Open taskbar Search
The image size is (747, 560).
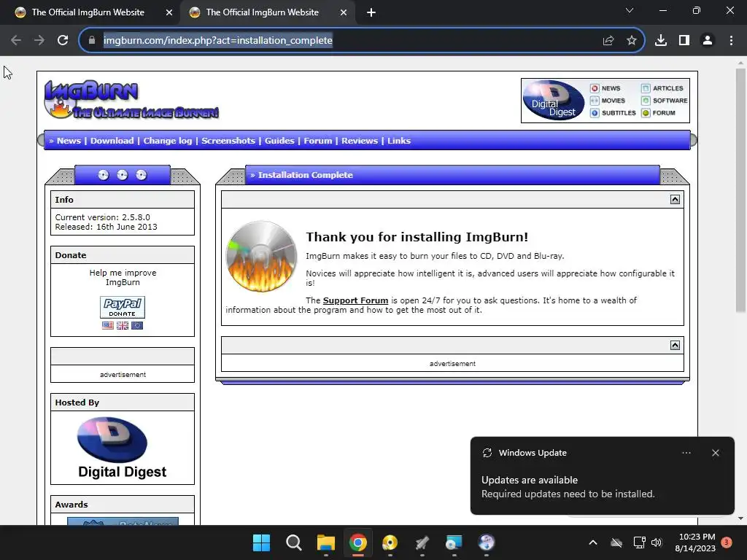293,542
